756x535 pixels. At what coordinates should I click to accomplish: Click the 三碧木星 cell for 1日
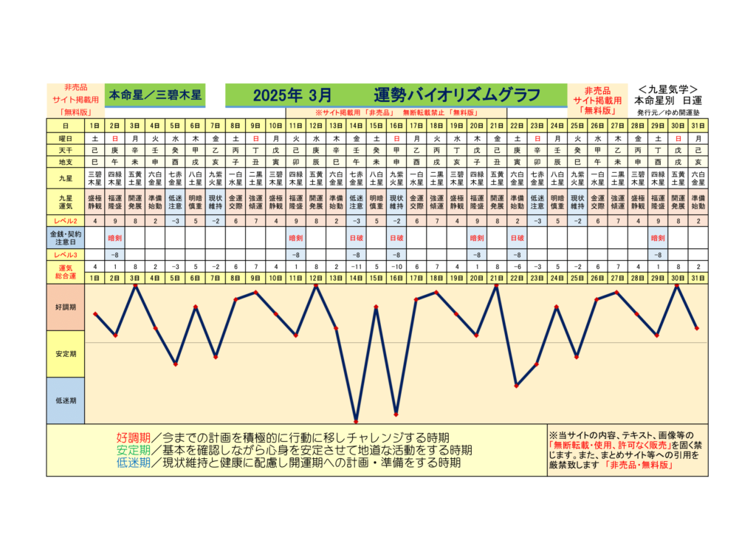pos(95,179)
